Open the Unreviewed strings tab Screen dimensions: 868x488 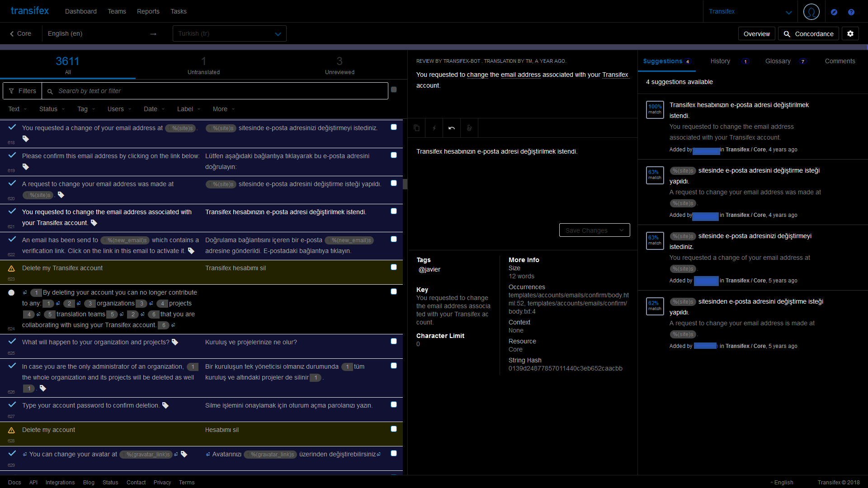(340, 66)
